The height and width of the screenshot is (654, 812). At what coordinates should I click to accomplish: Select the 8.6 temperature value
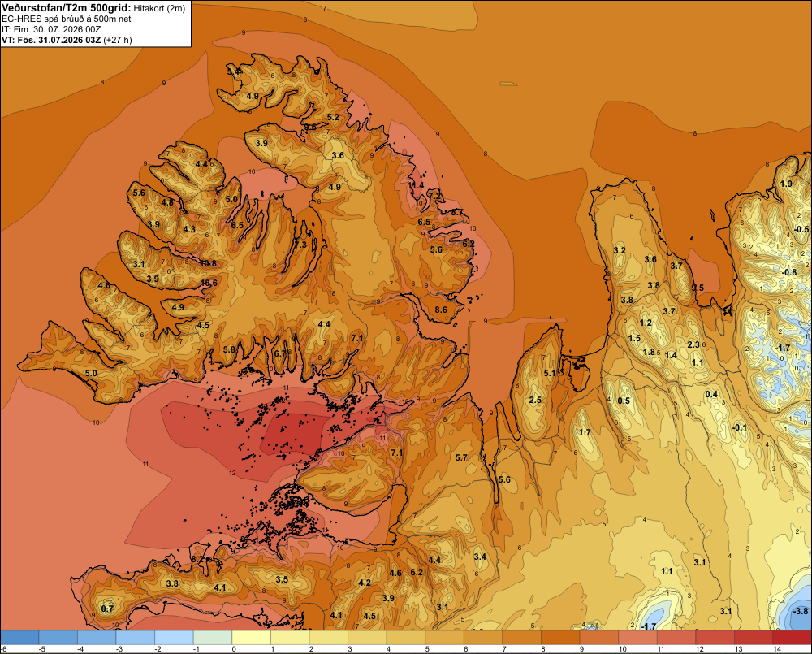click(441, 310)
